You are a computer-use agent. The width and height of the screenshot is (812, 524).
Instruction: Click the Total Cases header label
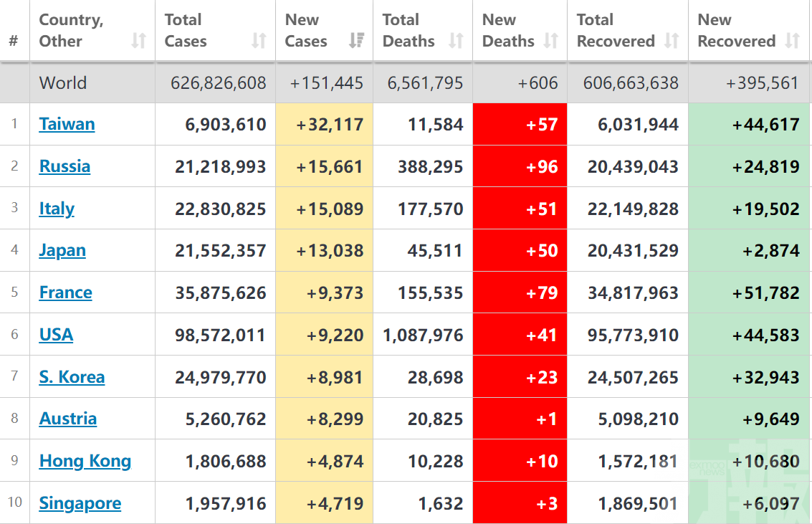click(x=186, y=30)
